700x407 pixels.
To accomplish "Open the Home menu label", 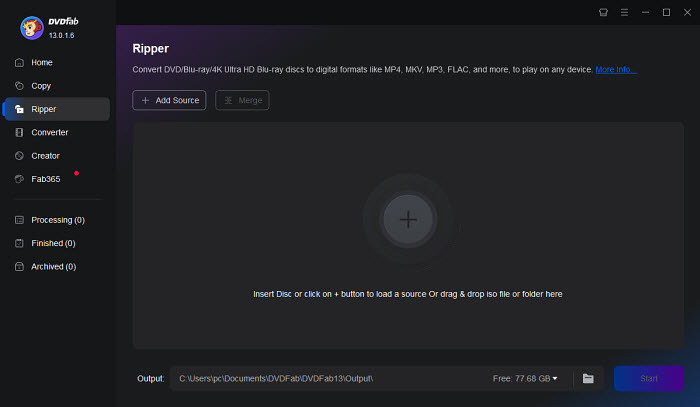I will 42,62.
